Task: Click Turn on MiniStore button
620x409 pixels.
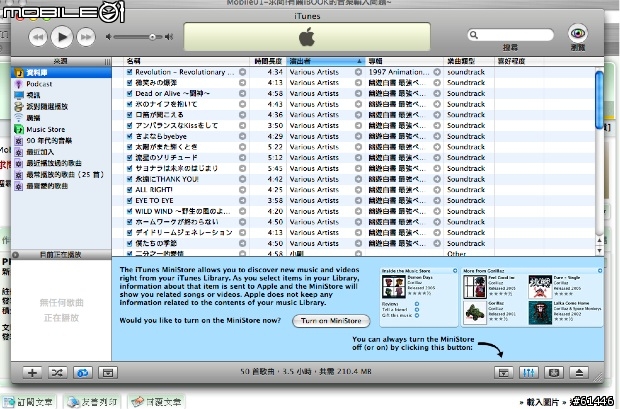Action: (331, 321)
